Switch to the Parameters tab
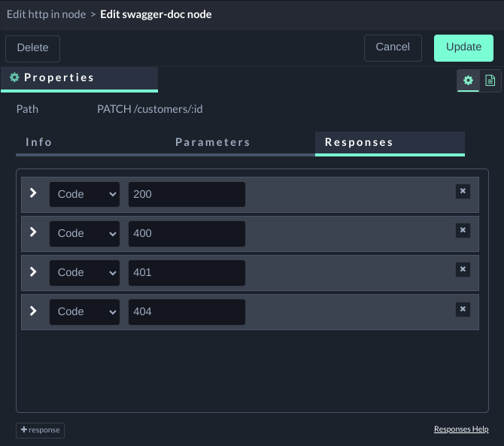 [213, 142]
